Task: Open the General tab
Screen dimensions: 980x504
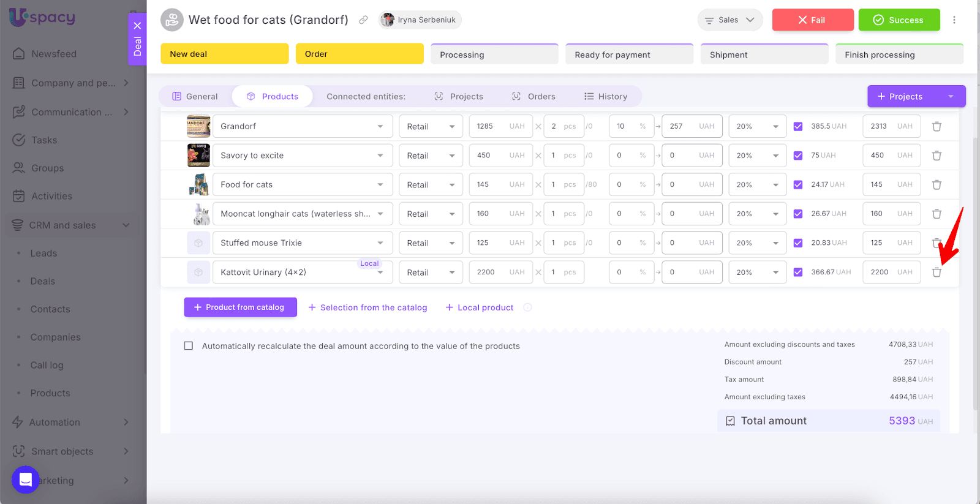Action: 195,97
